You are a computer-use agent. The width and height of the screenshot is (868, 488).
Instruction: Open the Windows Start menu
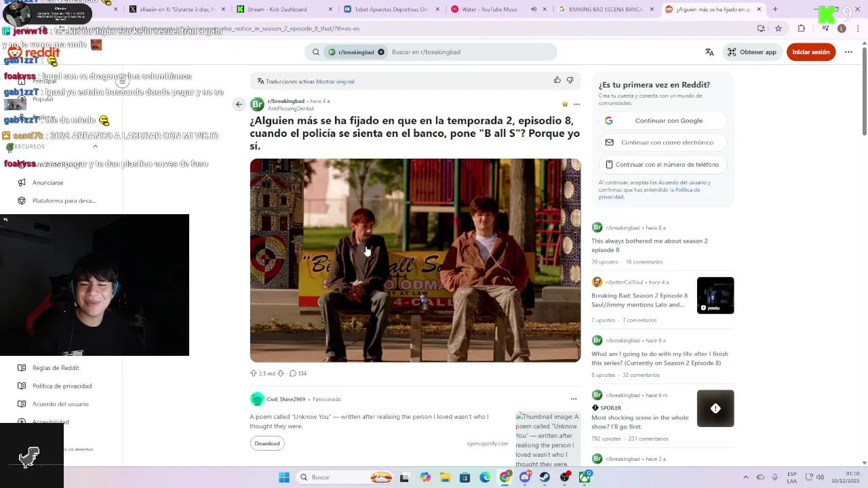click(x=284, y=477)
